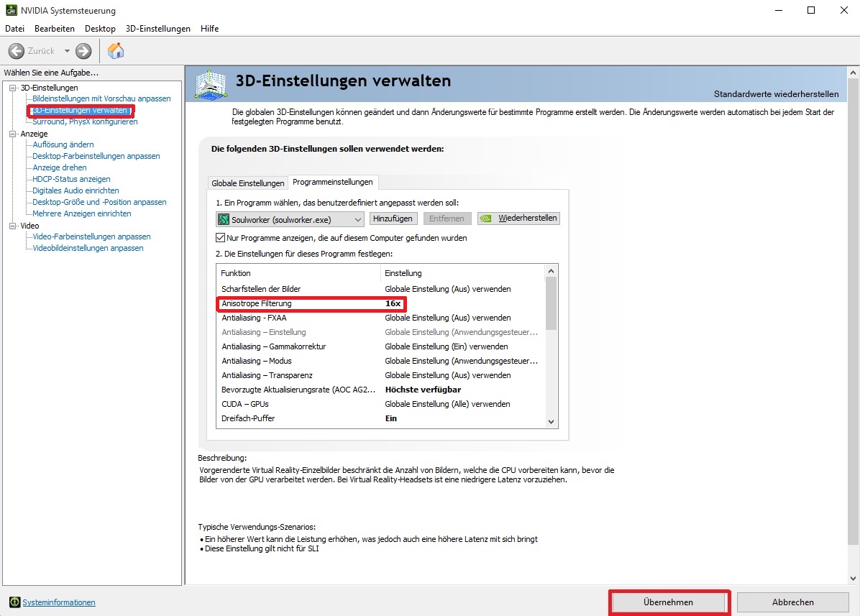This screenshot has height=616, width=860.
Task: Click the Systeminformationen icon at bottom left
Action: [14, 602]
